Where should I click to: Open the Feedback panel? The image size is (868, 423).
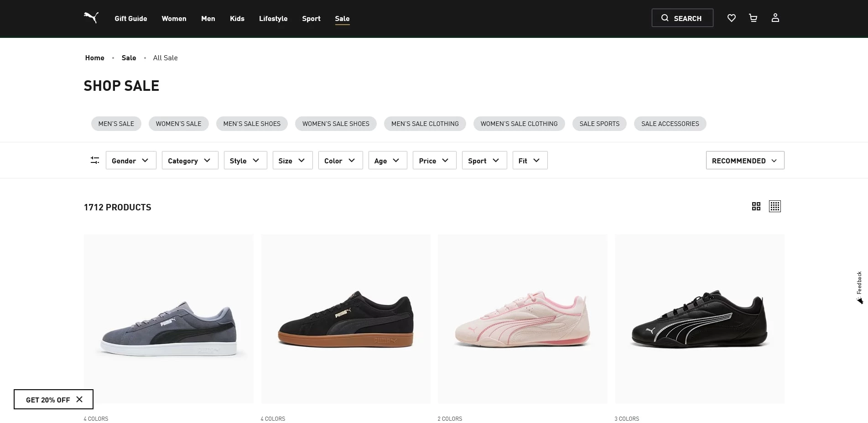pos(859,282)
